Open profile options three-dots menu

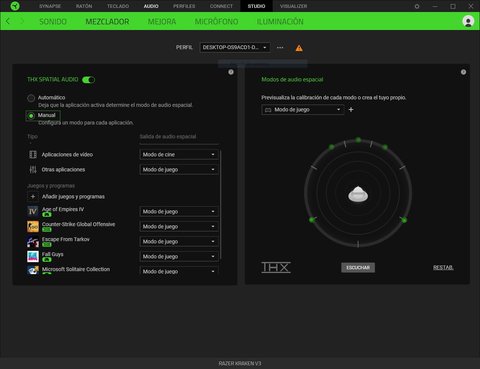(280, 48)
